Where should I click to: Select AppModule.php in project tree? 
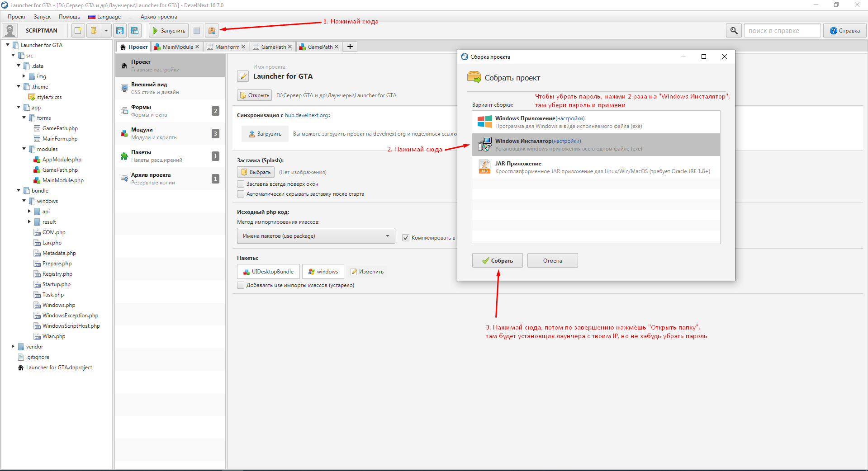tap(62, 160)
